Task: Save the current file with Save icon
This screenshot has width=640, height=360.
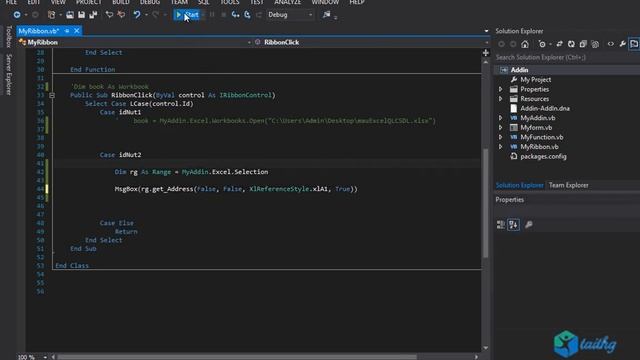Action: [82, 15]
